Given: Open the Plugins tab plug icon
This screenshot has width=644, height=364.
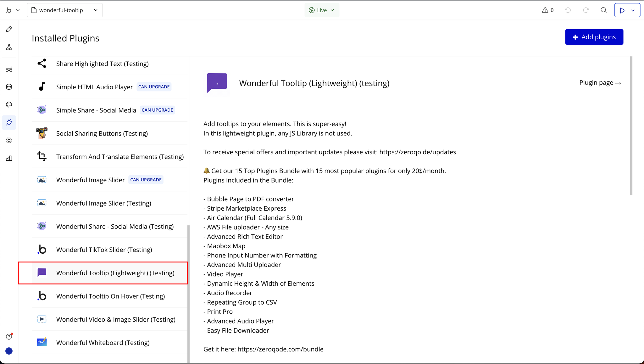Looking at the screenshot, I should click(x=9, y=122).
